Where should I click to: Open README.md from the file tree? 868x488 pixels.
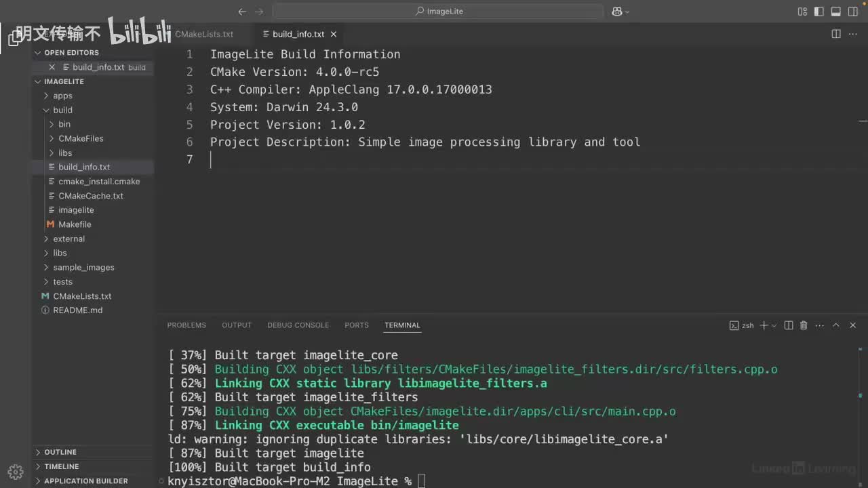(77, 310)
